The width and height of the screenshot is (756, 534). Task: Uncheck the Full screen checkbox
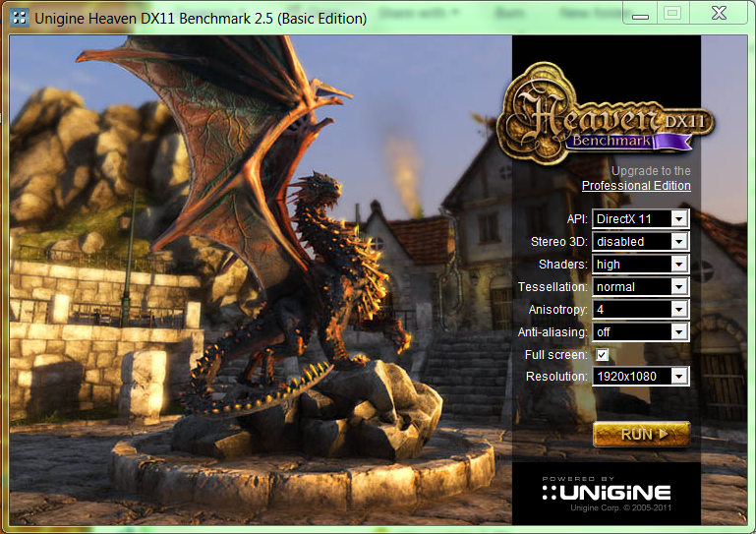(602, 355)
